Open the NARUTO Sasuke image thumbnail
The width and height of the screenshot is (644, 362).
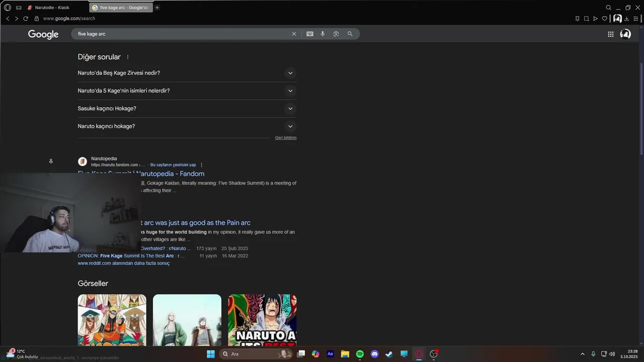[x=262, y=320]
